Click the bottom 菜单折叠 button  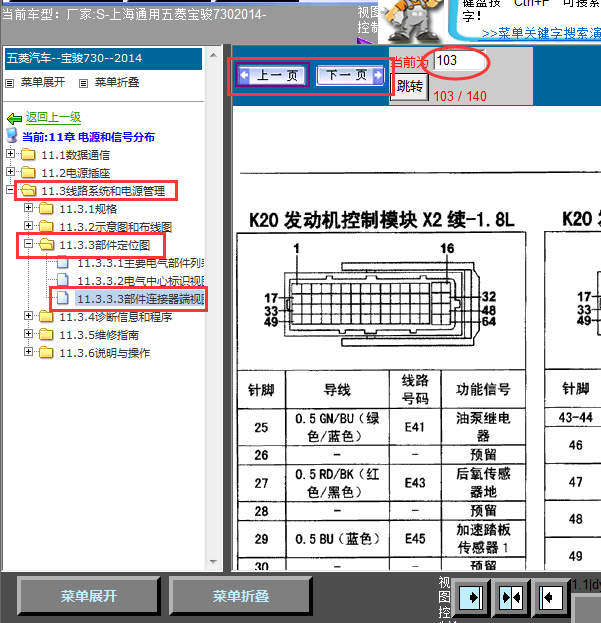[240, 596]
